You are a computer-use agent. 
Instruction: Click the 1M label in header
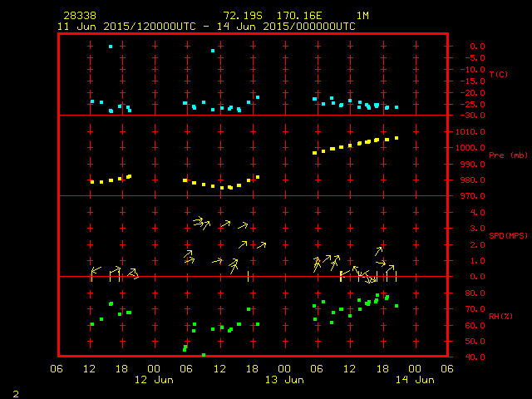point(362,16)
